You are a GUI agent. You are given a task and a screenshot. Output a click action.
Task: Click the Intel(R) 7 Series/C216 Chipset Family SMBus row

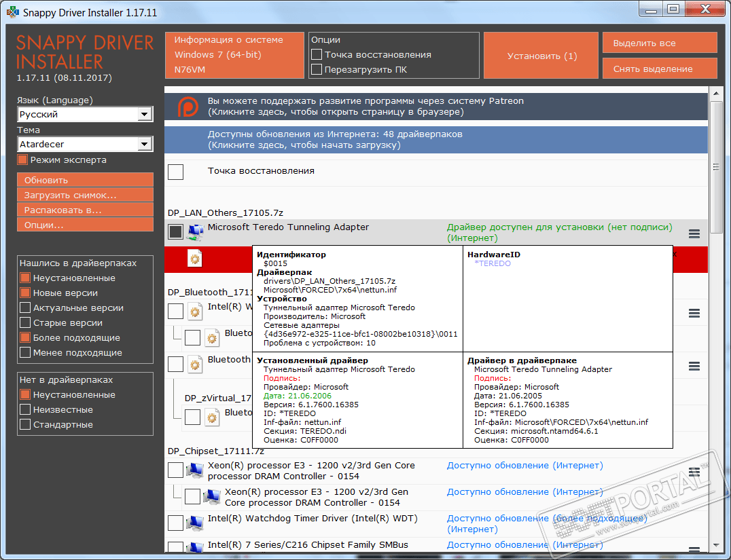click(x=436, y=546)
